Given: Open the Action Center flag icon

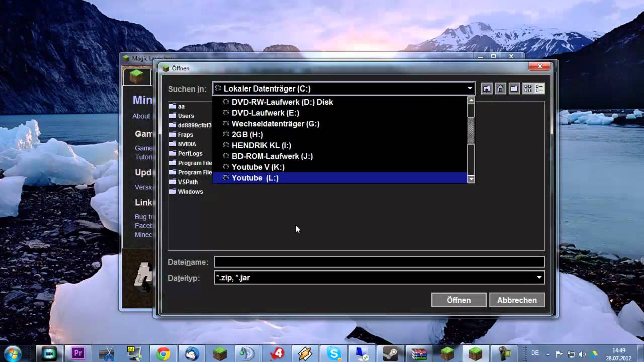Looking at the screenshot, I should tap(559, 354).
